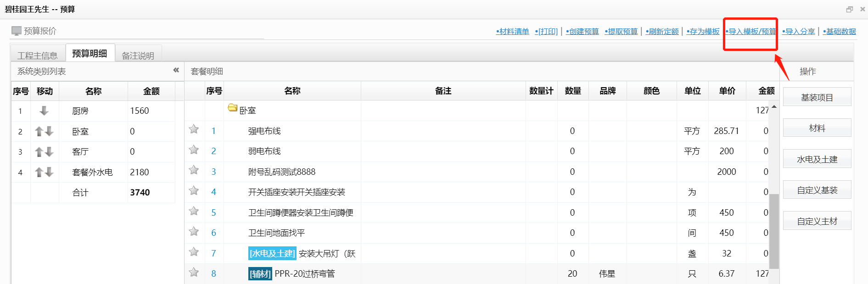Toggle star on 弱电布线 row

coord(194,150)
